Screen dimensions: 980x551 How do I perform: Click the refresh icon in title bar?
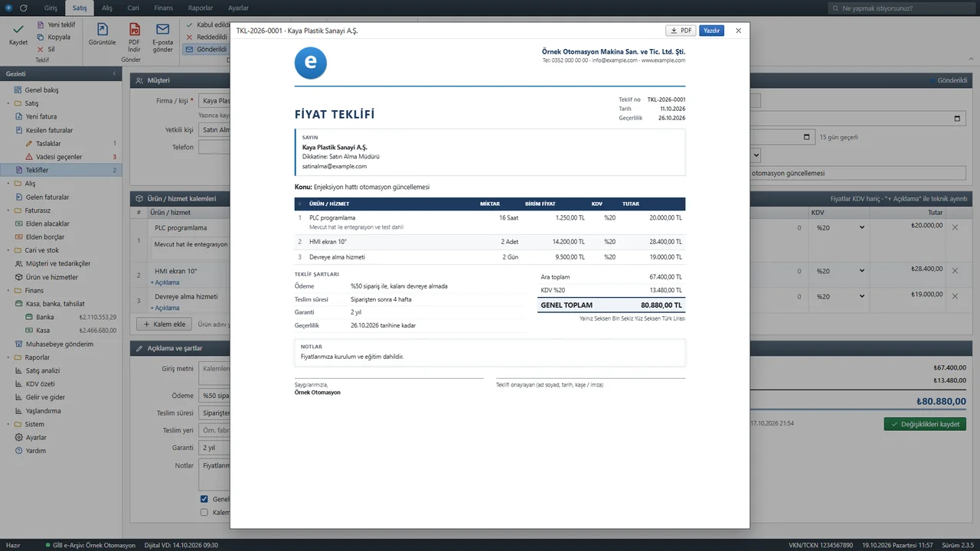pyautogui.click(x=24, y=8)
